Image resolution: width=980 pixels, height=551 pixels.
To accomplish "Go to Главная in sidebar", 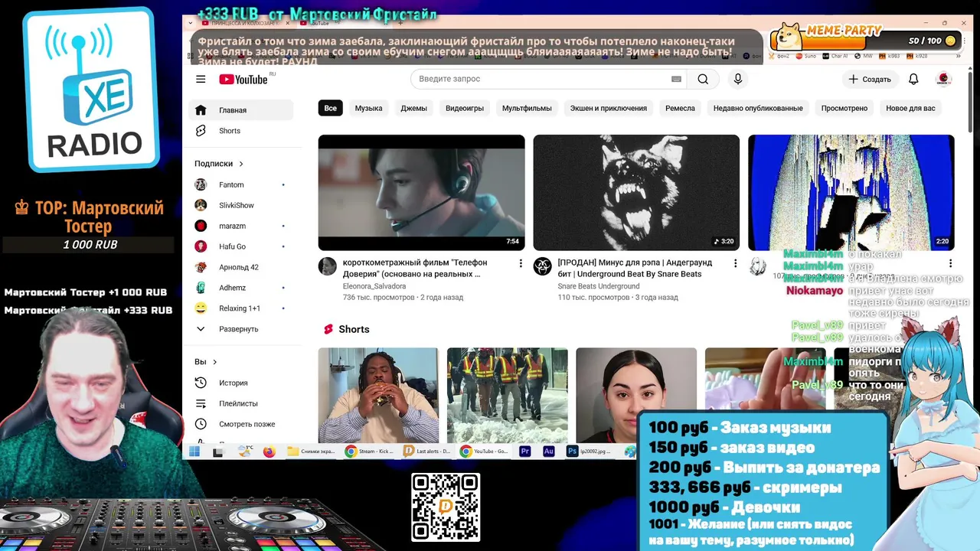I will pos(240,110).
